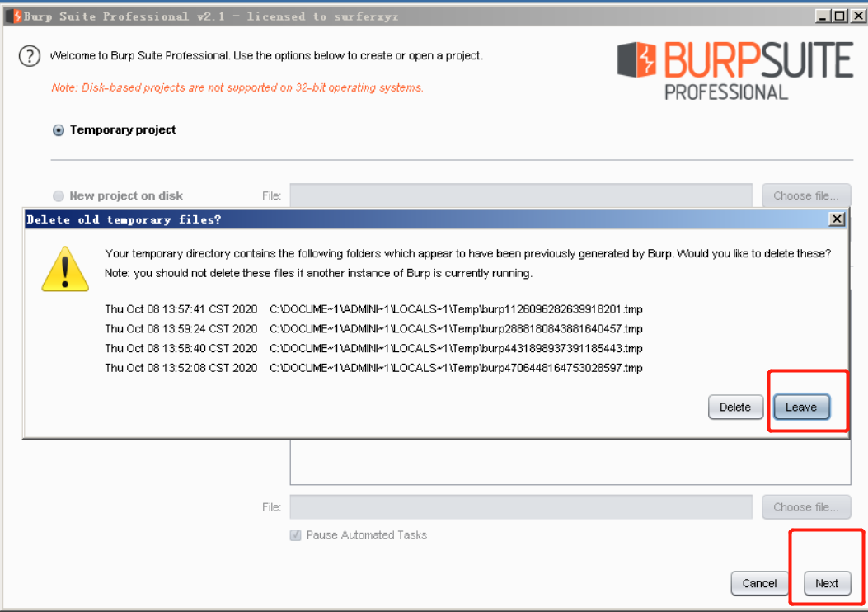
Task: Click the lower File input field
Action: [x=521, y=506]
